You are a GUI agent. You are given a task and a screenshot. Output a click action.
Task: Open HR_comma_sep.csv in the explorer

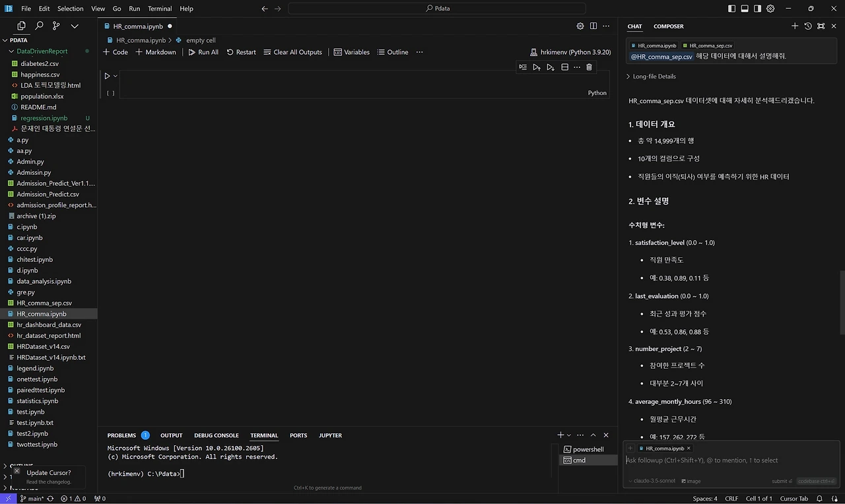pyautogui.click(x=44, y=303)
